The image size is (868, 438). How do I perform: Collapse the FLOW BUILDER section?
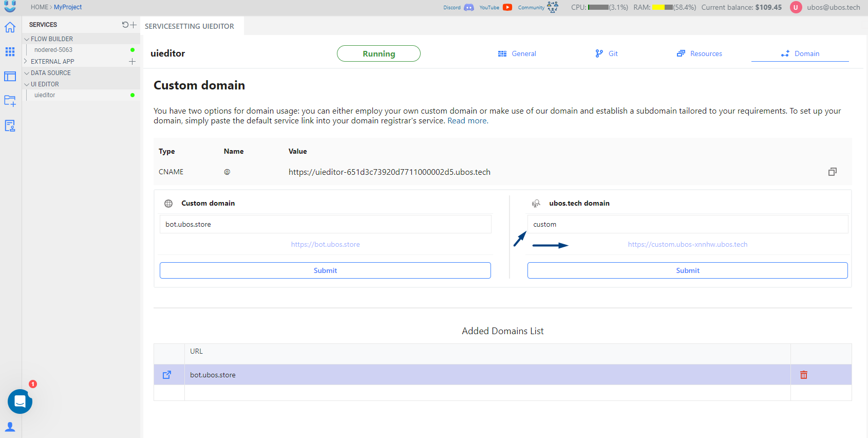point(27,39)
